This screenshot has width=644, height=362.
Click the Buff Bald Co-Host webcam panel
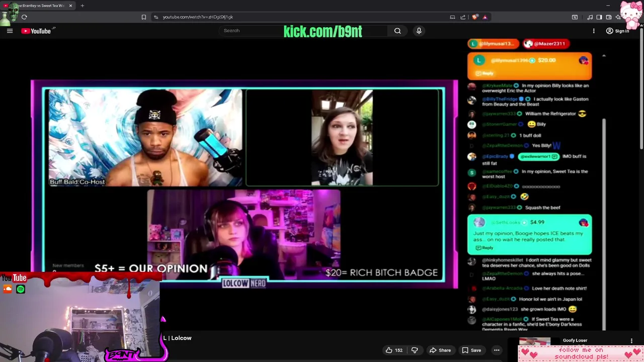pos(145,138)
